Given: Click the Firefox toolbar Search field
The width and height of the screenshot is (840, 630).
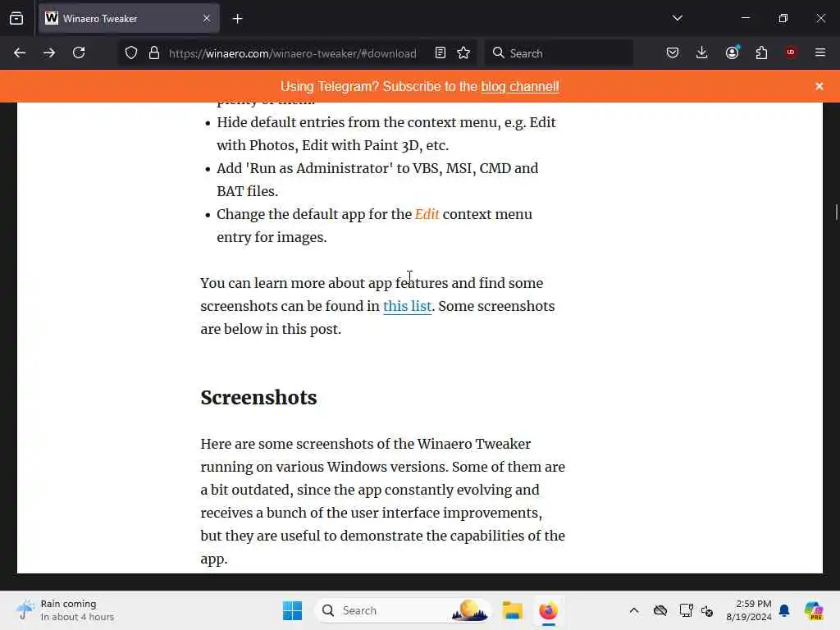Looking at the screenshot, I should tap(559, 53).
